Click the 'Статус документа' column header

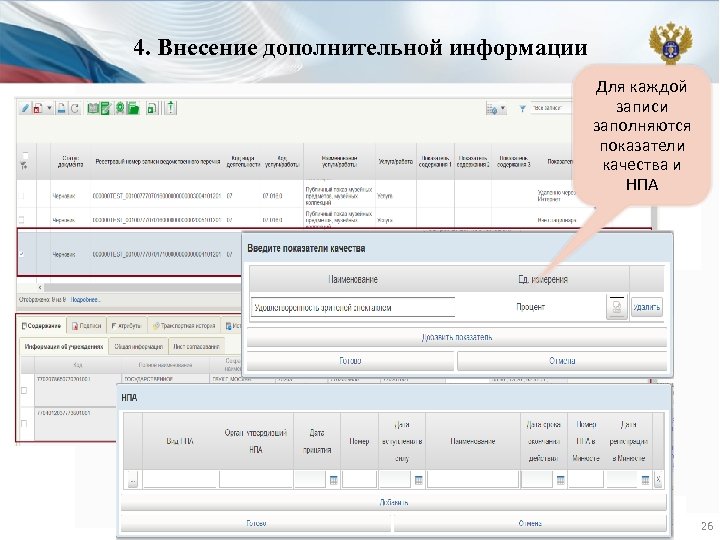pyautogui.click(x=71, y=161)
